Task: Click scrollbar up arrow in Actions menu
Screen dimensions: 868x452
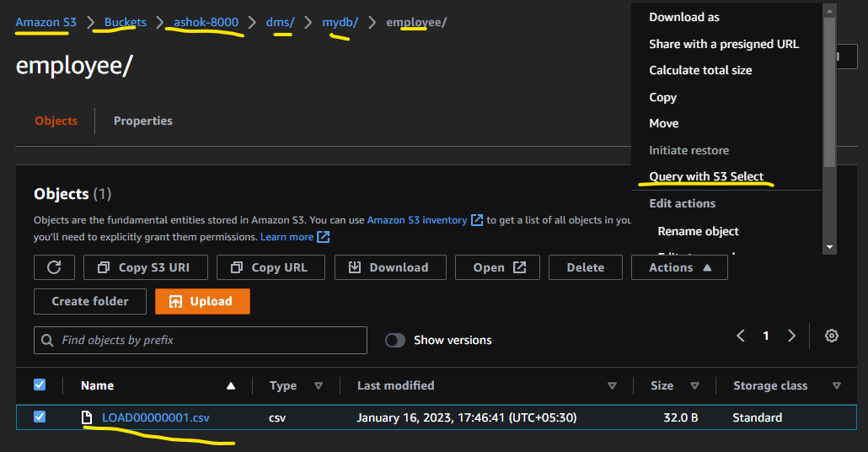Action: click(829, 10)
